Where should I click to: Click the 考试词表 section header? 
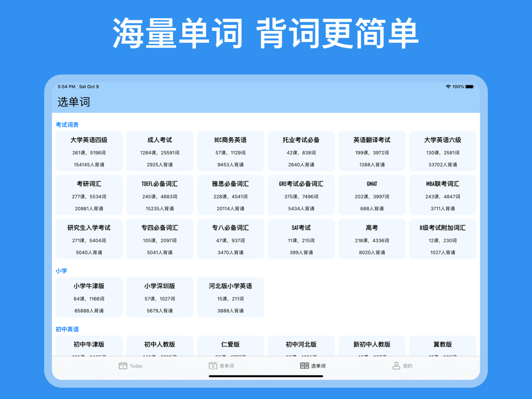[x=67, y=124]
